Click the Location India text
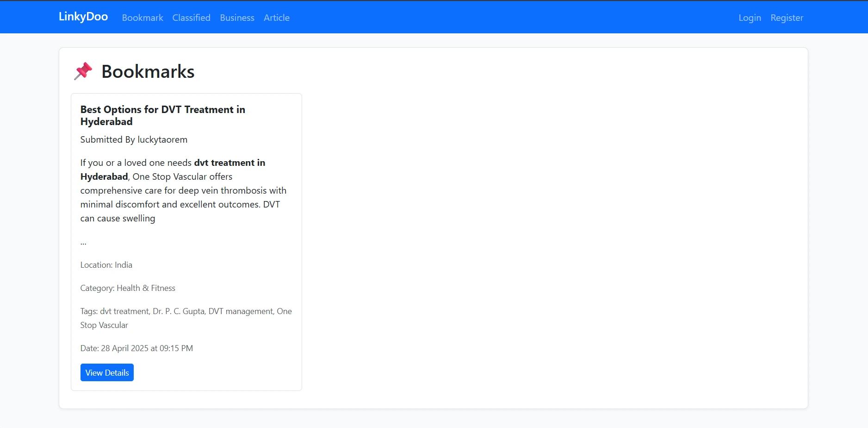This screenshot has height=428, width=868. click(106, 264)
